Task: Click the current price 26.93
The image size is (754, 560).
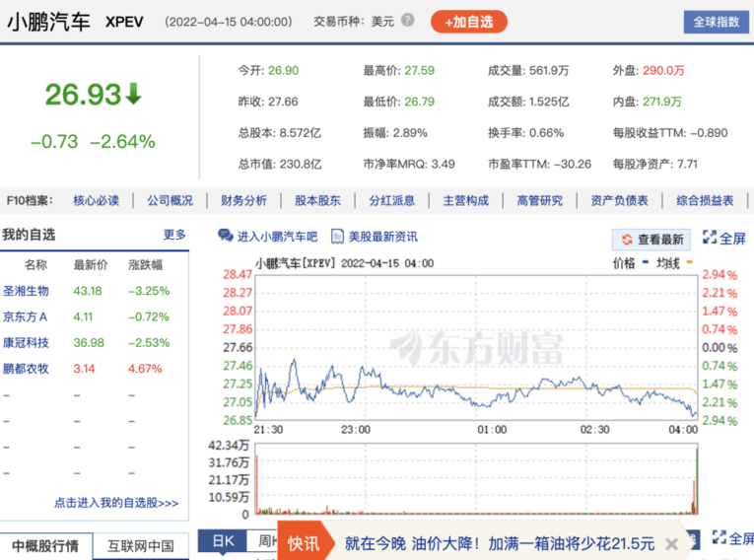Action: pos(83,94)
